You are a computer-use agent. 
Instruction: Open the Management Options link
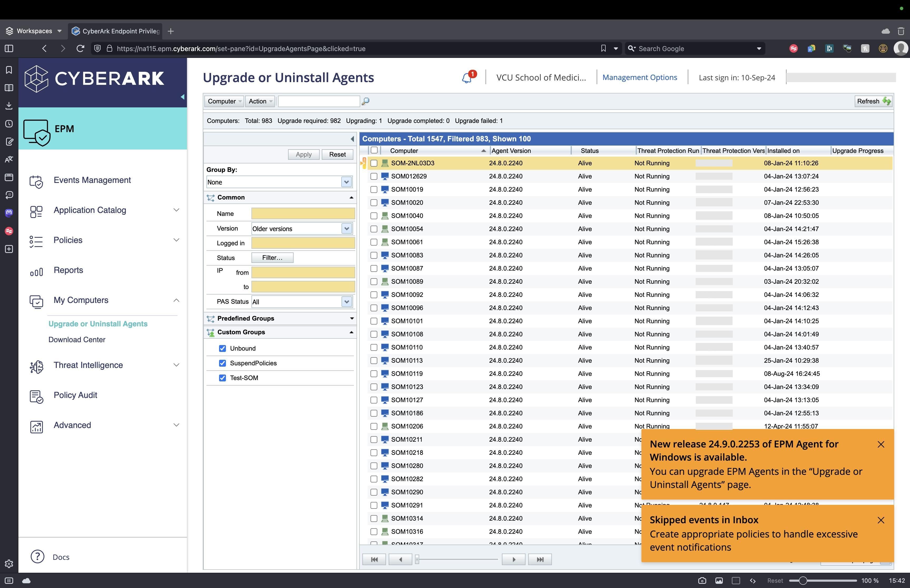640,77
